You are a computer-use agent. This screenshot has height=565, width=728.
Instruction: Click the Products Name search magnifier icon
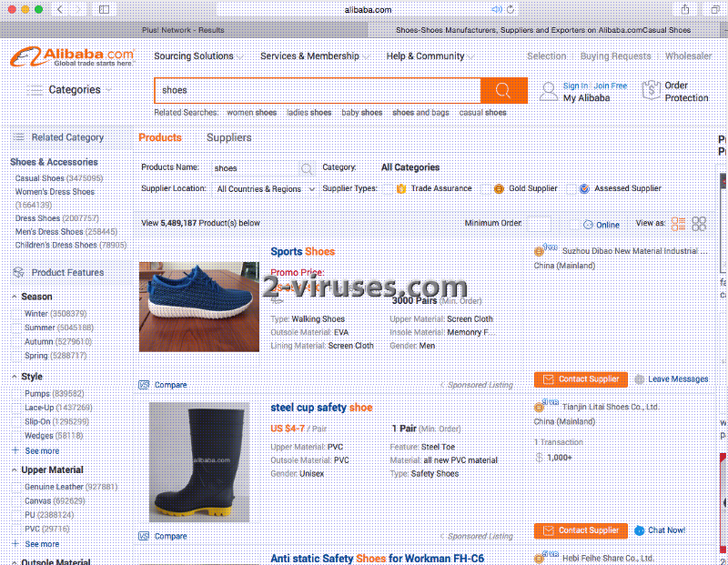(307, 168)
